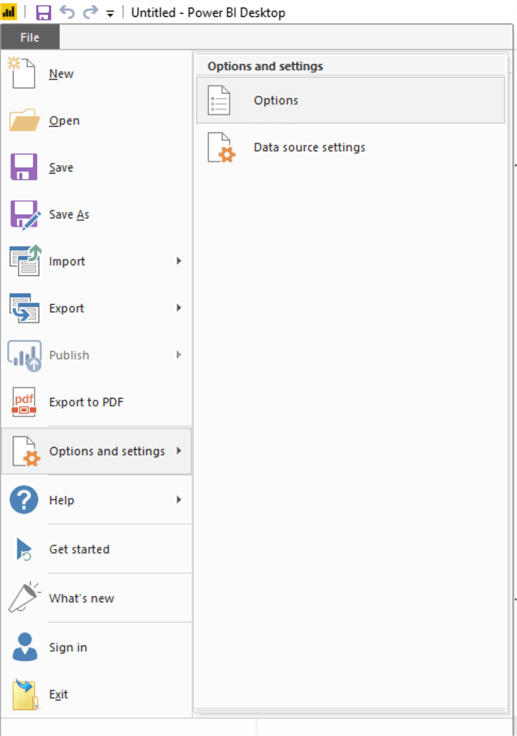Click the New blank document icon
This screenshot has width=517, height=736.
pos(22,73)
